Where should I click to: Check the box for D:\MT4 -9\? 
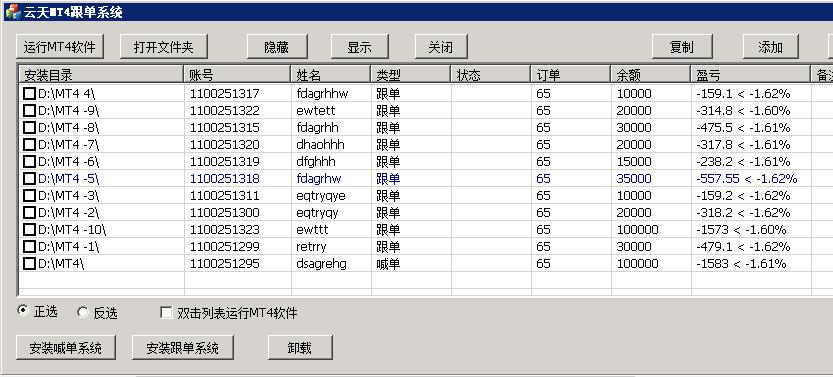point(30,111)
